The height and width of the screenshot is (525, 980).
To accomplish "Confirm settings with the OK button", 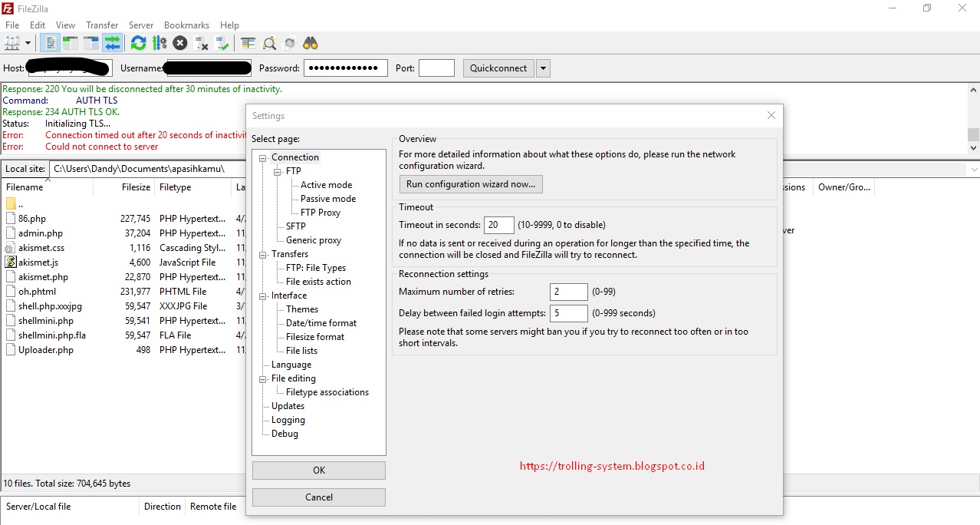I will [319, 471].
